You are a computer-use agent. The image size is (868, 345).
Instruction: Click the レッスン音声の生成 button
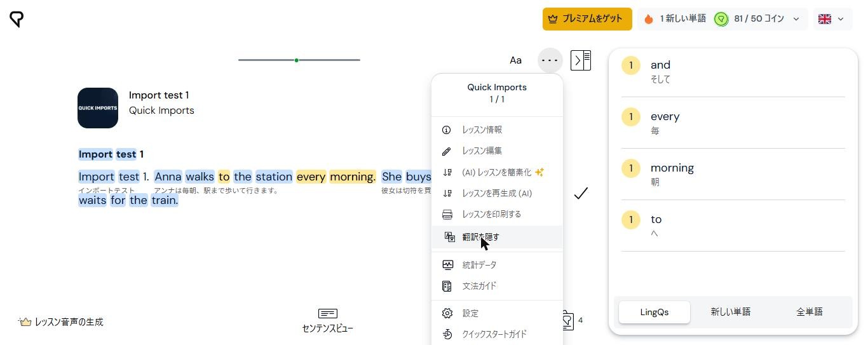tap(61, 322)
